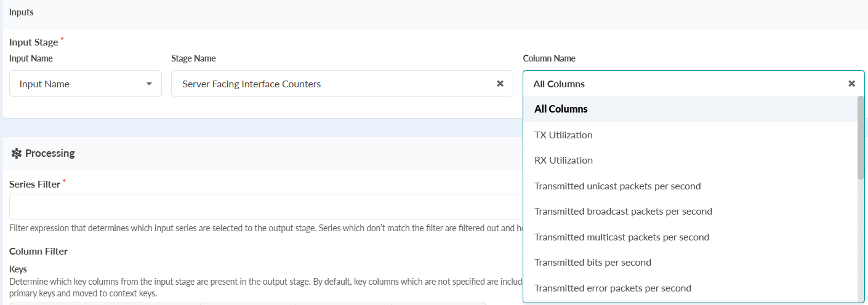Image resolution: width=868 pixels, height=305 pixels.
Task: Pick Transmitted bits per second option
Action: (592, 263)
